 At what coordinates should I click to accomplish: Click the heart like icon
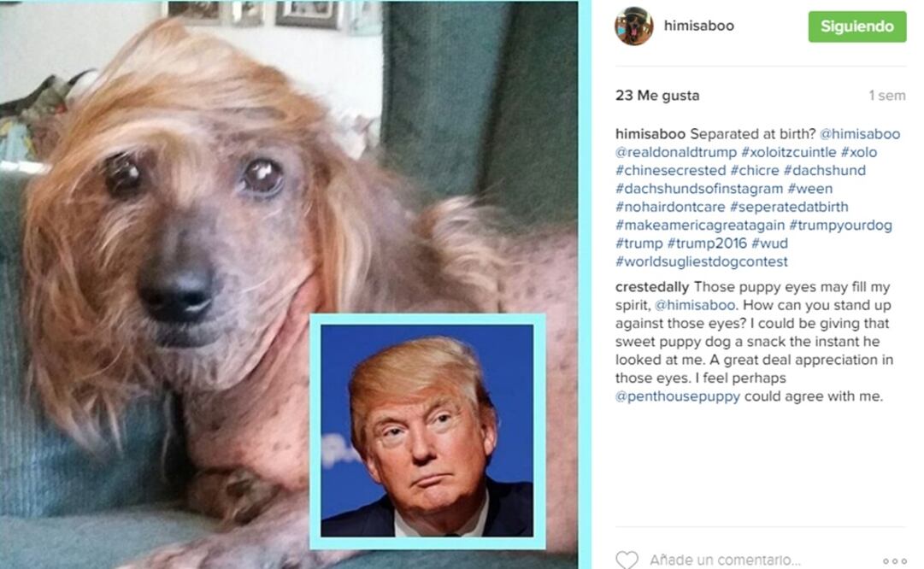627,560
